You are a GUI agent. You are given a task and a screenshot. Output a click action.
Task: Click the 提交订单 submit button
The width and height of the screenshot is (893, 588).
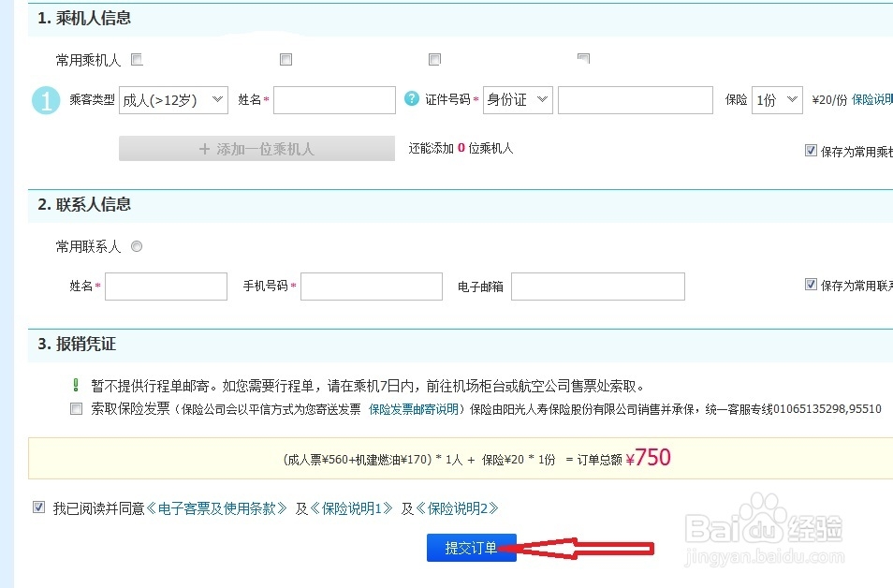(472, 548)
